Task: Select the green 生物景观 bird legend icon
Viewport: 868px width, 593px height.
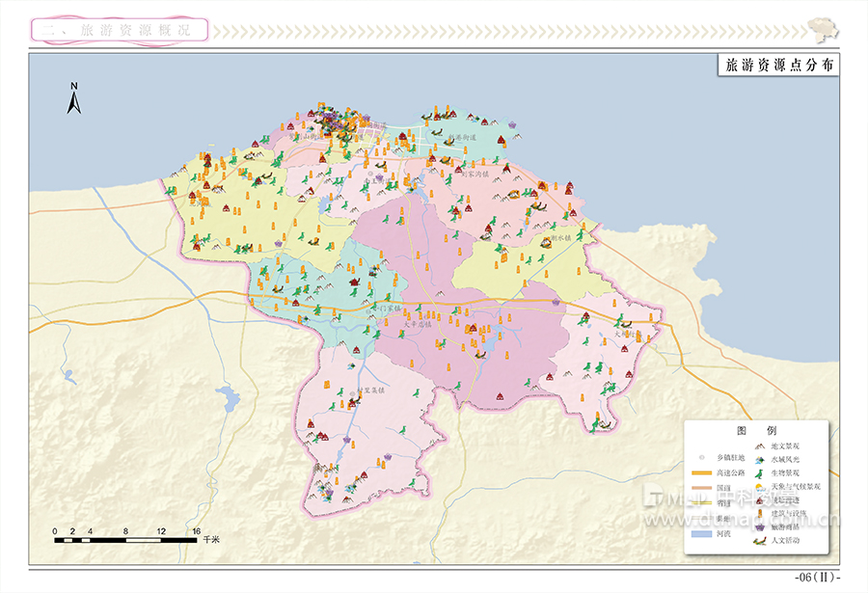Action: pyautogui.click(x=761, y=474)
